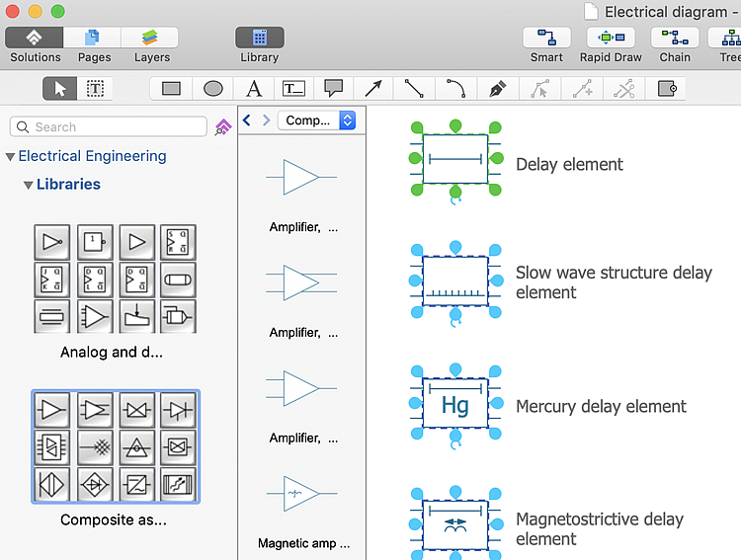The height and width of the screenshot is (560, 741).
Task: Activate the pointer Select tool
Action: click(x=60, y=89)
